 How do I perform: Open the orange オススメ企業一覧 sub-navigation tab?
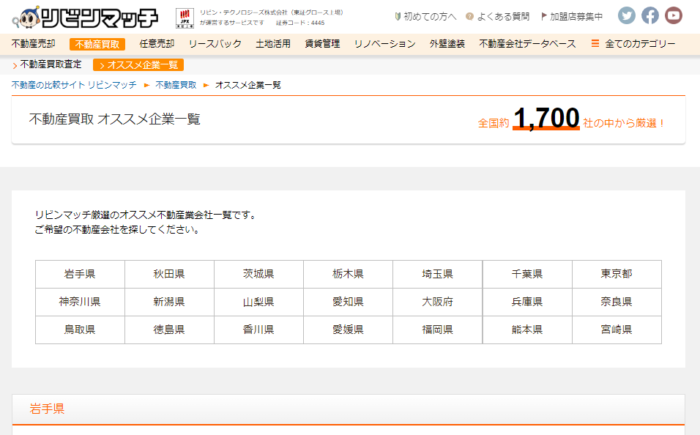click(x=138, y=65)
